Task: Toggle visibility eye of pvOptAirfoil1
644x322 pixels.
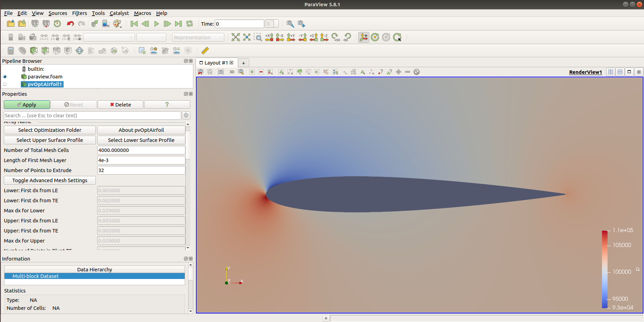Action: (x=5, y=84)
